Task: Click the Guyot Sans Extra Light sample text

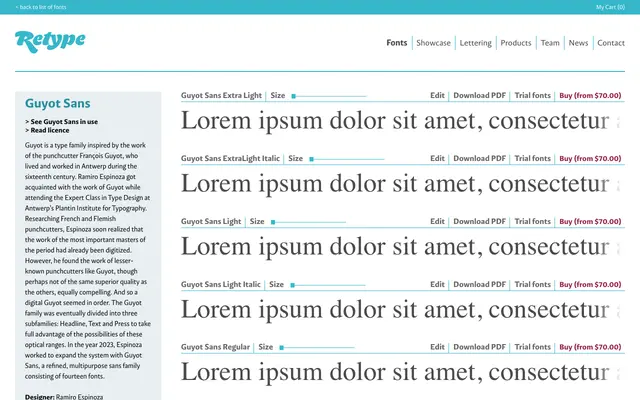Action: tap(402, 121)
